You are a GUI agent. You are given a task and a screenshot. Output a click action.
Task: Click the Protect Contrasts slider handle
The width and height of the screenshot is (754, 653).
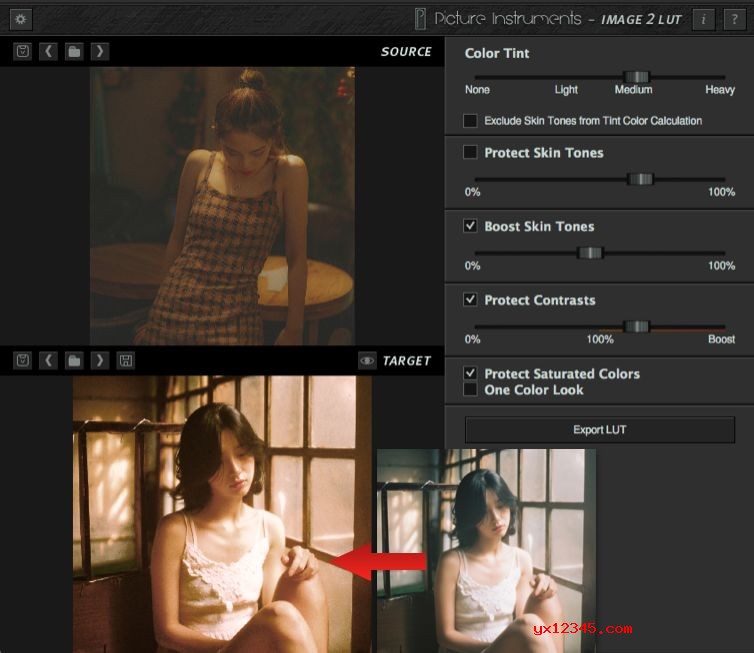637,326
